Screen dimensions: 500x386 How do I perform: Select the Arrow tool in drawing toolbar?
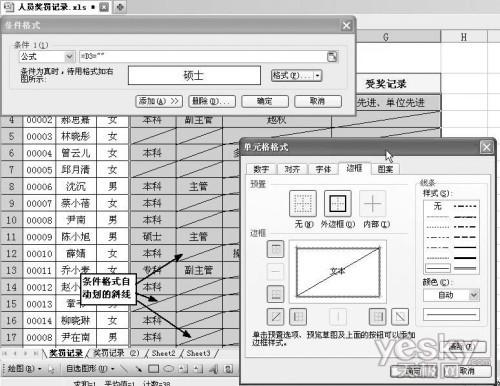[138, 369]
